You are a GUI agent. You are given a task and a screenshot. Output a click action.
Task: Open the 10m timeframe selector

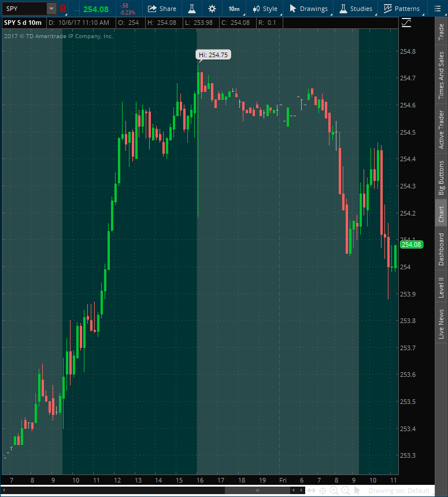pos(234,9)
